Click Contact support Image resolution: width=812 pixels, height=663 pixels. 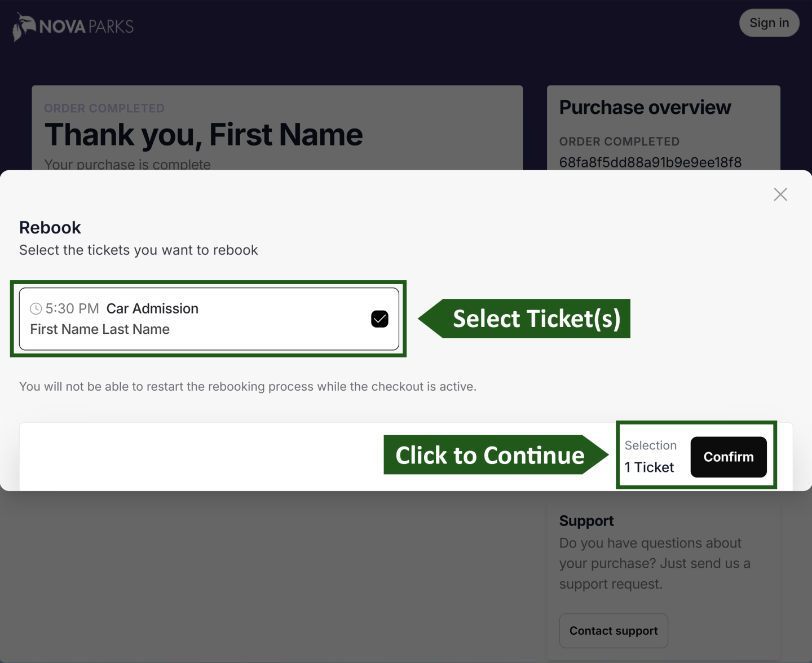point(614,630)
